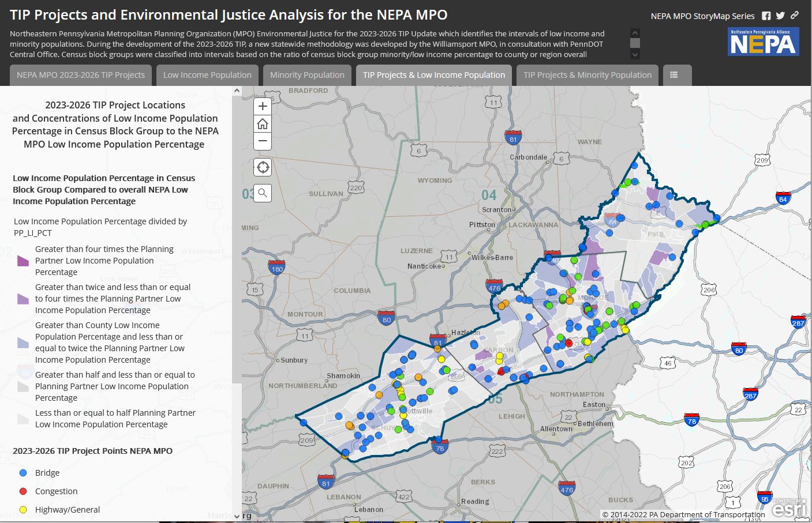Open the Esri logo link
Image resolution: width=812 pixels, height=523 pixels.
(789, 508)
